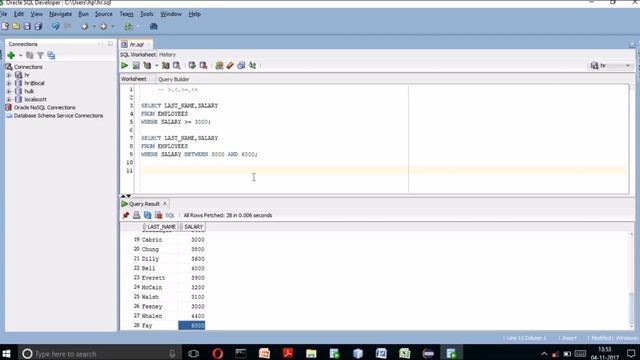Refresh the Connections tree

[x=29, y=56]
